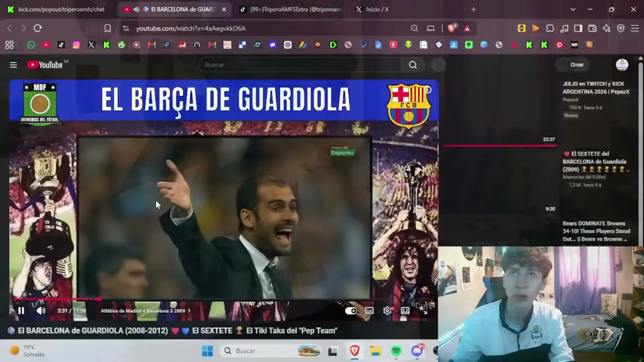644x362 pixels.
Task: Switch to the TriperoAMFSExtra TikTok tab
Action: pyautogui.click(x=290, y=10)
